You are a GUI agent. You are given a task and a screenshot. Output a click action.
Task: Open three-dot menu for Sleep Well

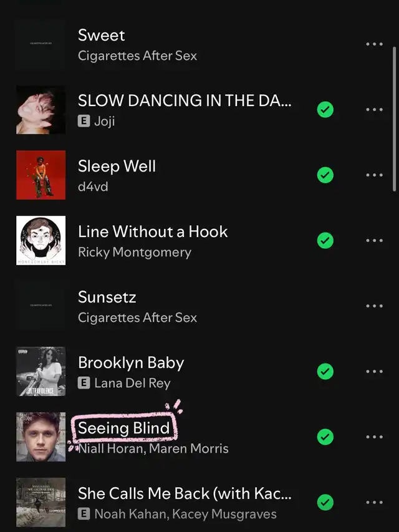pyautogui.click(x=374, y=175)
